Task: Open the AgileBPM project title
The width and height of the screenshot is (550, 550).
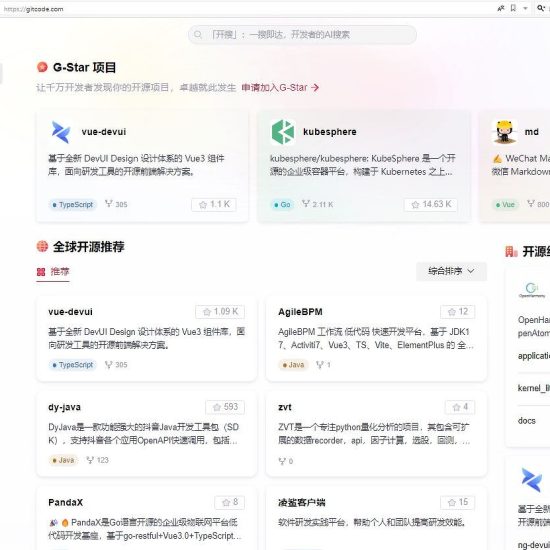Action: (300, 312)
